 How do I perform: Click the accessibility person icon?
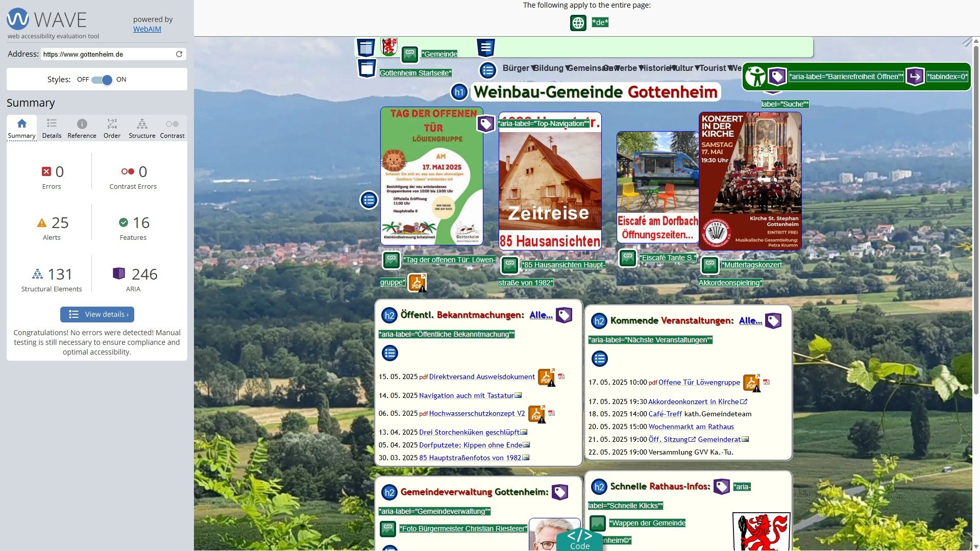tap(755, 77)
